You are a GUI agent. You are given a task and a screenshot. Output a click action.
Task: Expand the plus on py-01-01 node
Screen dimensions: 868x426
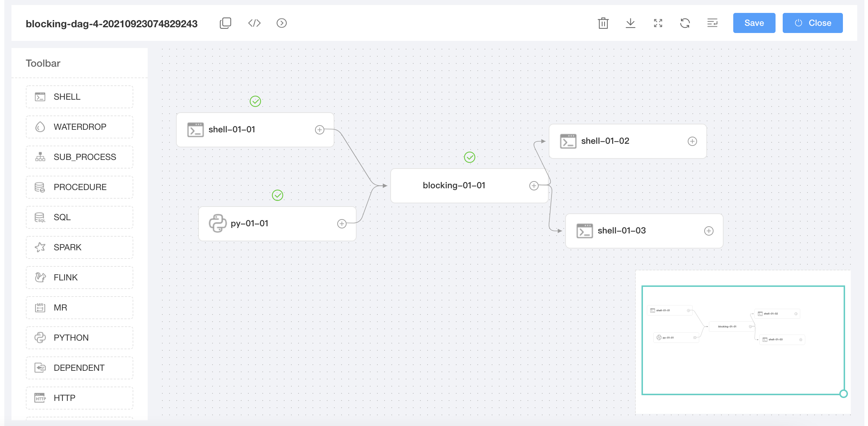tap(342, 224)
